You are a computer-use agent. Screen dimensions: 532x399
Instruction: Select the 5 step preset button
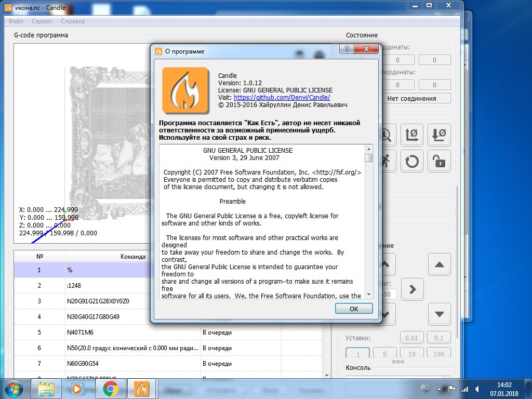coord(385,353)
